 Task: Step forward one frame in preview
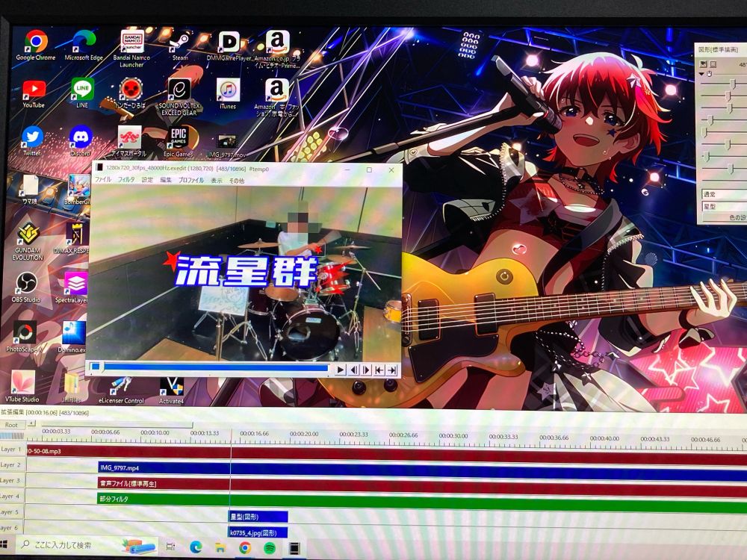(x=366, y=370)
